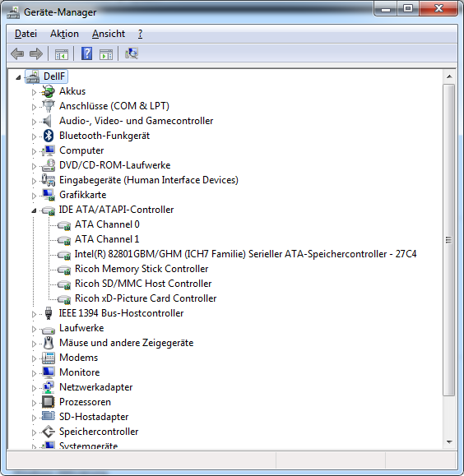This screenshot has width=464, height=476.
Task: Click the ATA Channel 0 device icon
Action: pyautogui.click(x=64, y=225)
